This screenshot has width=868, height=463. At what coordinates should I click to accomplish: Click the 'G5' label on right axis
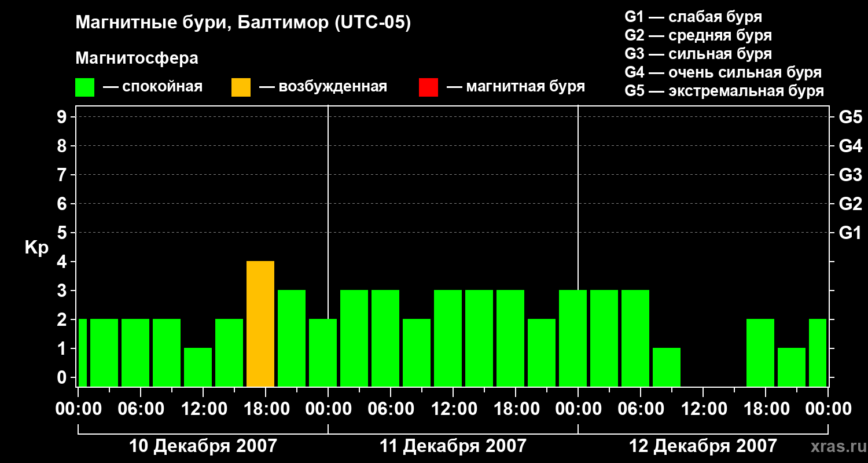point(850,117)
